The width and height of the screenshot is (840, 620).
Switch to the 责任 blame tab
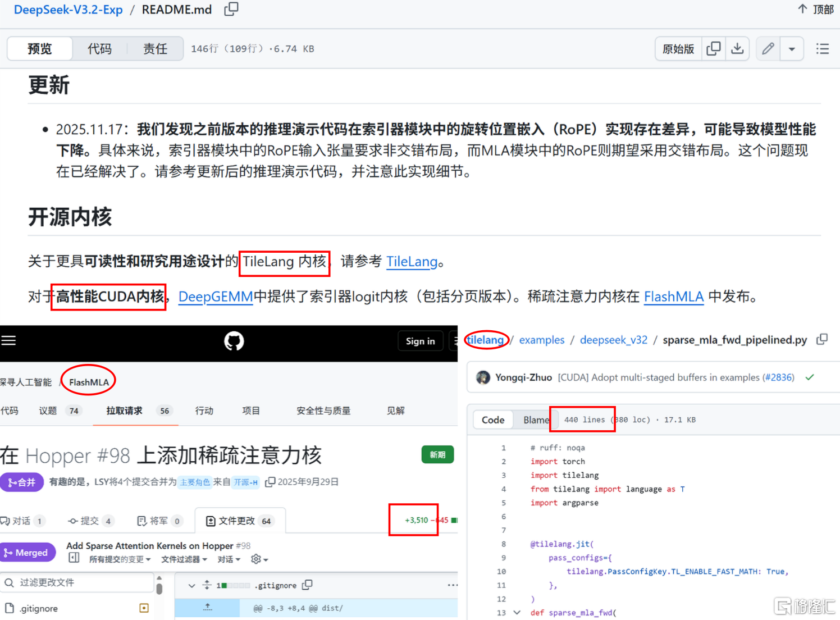(x=155, y=49)
